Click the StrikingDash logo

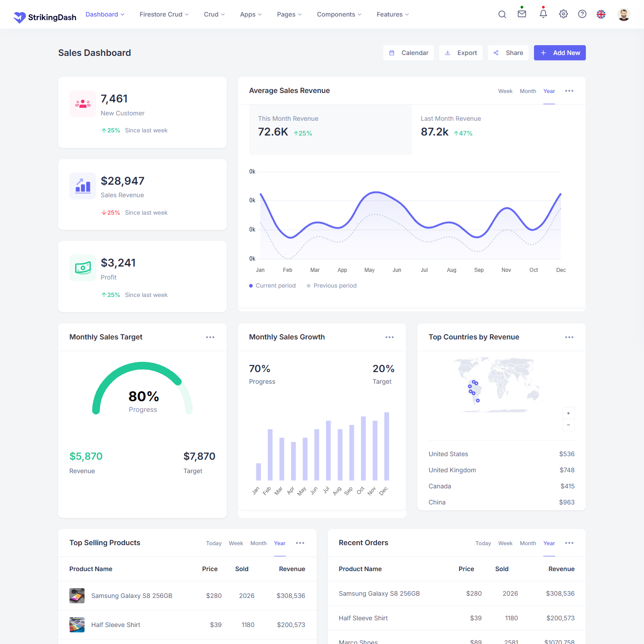[45, 17]
